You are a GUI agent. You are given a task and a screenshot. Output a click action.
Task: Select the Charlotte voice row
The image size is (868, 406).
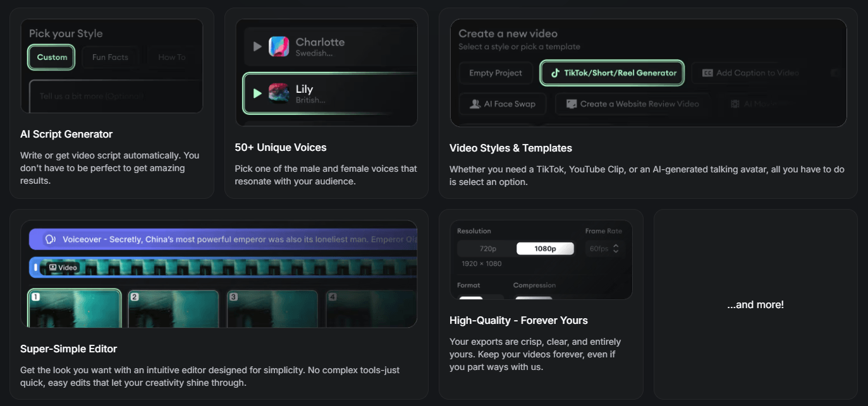click(331, 47)
